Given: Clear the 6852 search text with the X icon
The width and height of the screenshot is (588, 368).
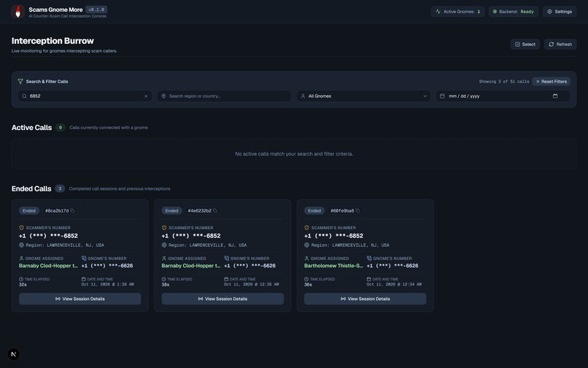Looking at the screenshot, I should pos(146,96).
